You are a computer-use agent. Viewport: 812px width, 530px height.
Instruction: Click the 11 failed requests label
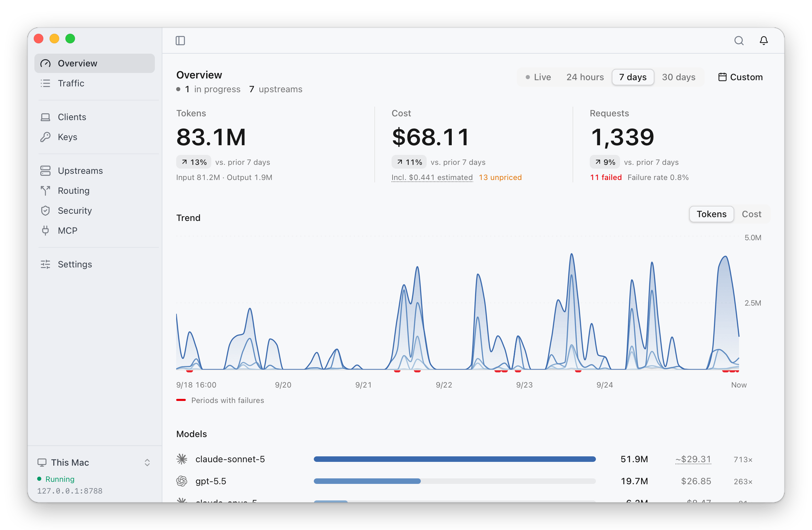click(x=606, y=177)
